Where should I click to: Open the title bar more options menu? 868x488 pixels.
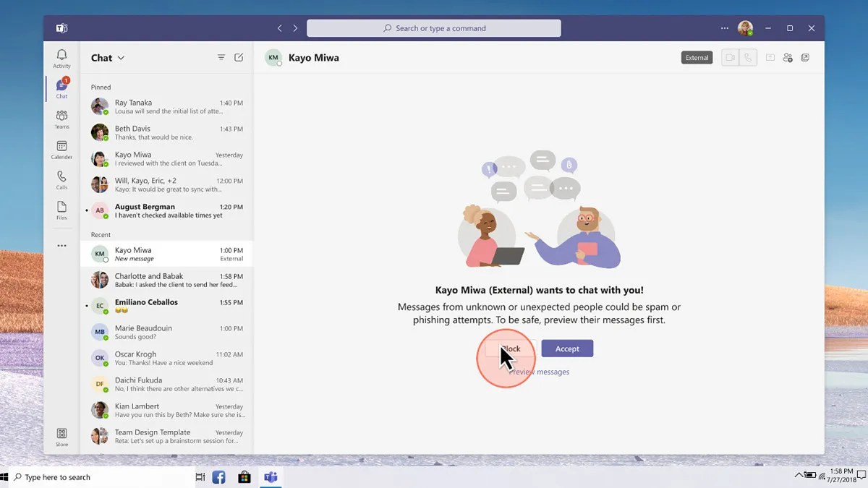click(x=724, y=28)
